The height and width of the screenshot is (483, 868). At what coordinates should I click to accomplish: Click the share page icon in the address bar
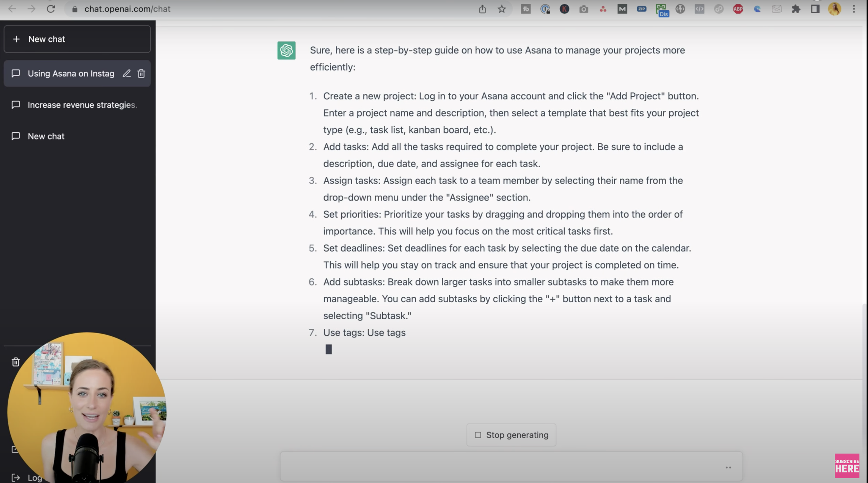pos(482,9)
